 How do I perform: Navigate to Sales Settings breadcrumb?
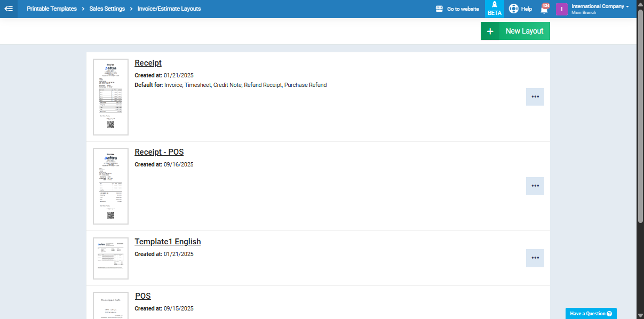coord(107,9)
